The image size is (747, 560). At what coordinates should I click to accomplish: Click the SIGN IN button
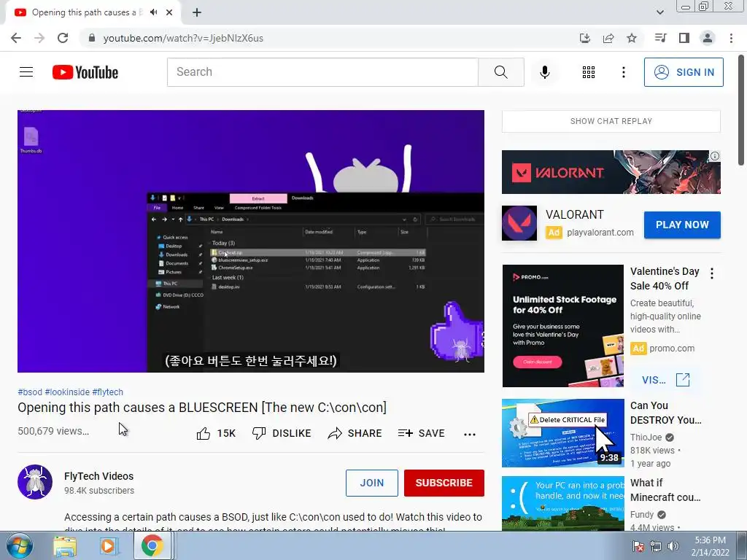pos(684,72)
